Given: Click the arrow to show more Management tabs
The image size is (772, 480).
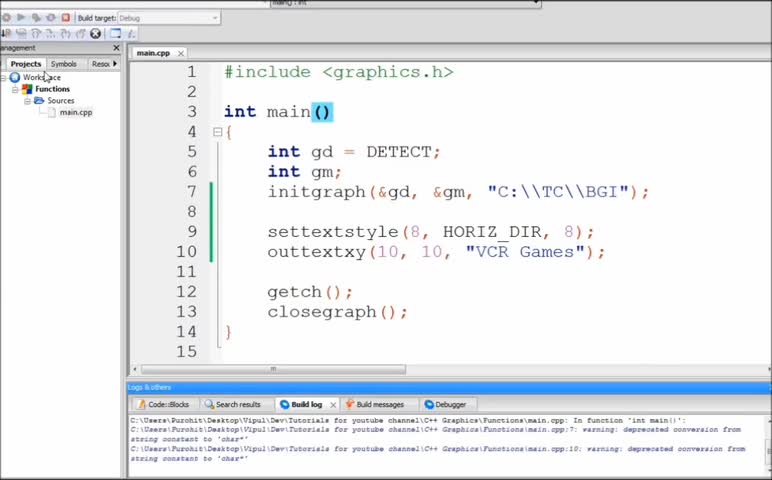Looking at the screenshot, I should point(115,64).
